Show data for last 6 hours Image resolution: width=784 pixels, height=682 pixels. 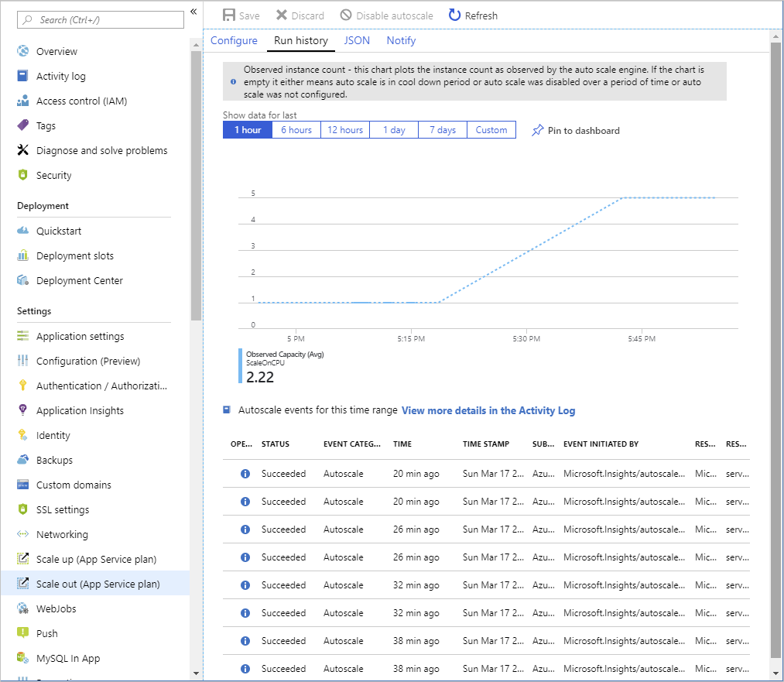[296, 130]
